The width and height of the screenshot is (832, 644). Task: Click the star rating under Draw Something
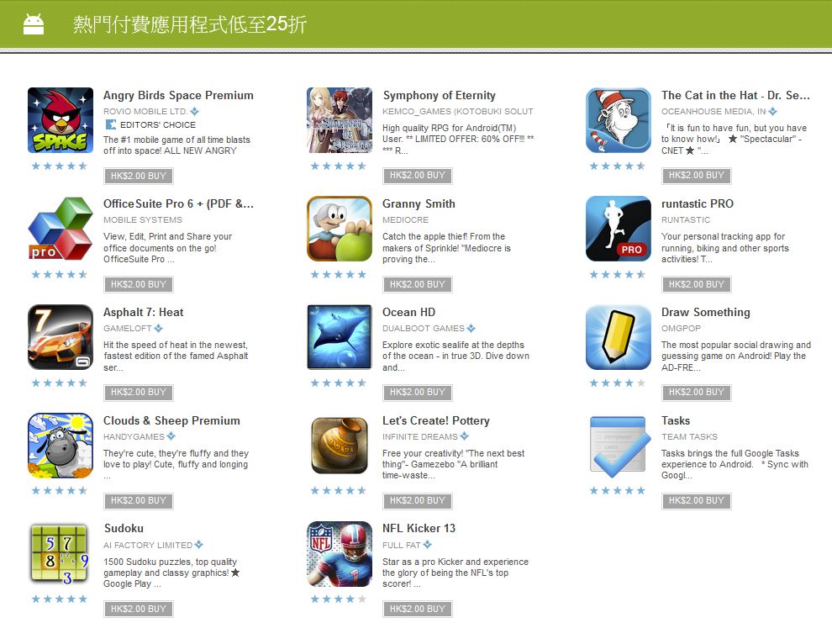pyautogui.click(x=618, y=383)
